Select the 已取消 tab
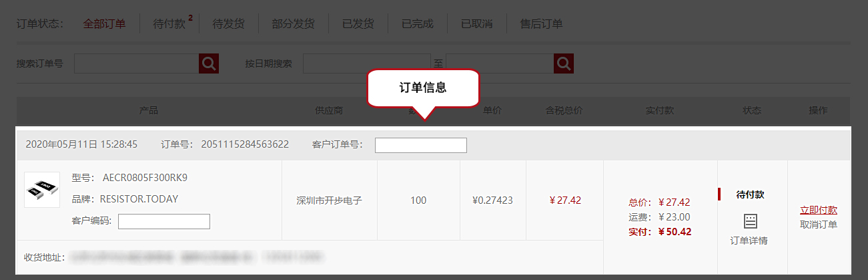 pos(476,24)
